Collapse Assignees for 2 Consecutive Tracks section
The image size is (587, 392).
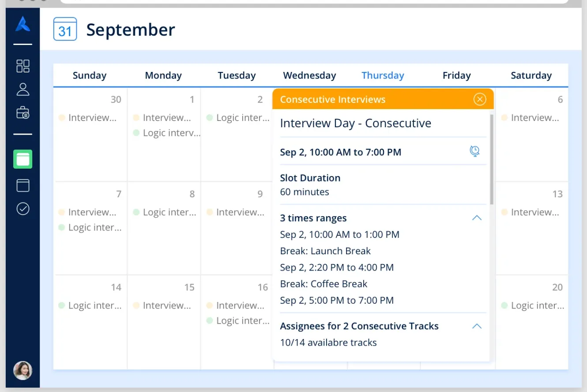click(x=477, y=326)
